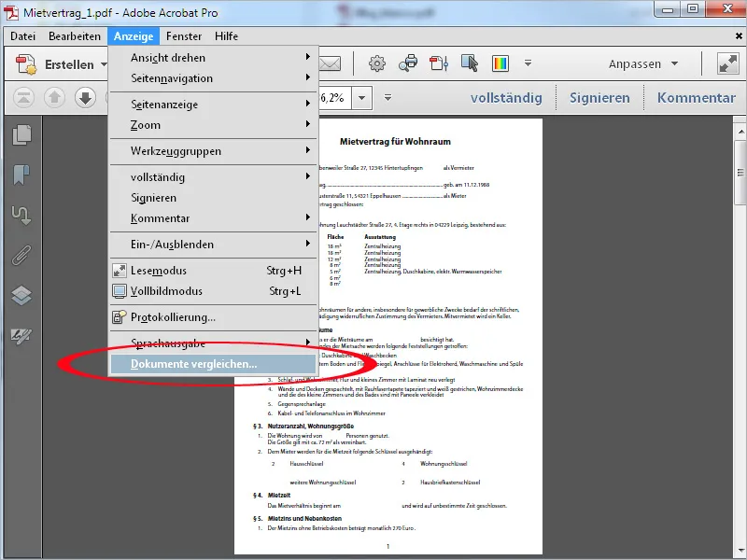Select Lesemodus Strg+H entry
Image resolution: width=747 pixels, height=560 pixels.
(214, 271)
